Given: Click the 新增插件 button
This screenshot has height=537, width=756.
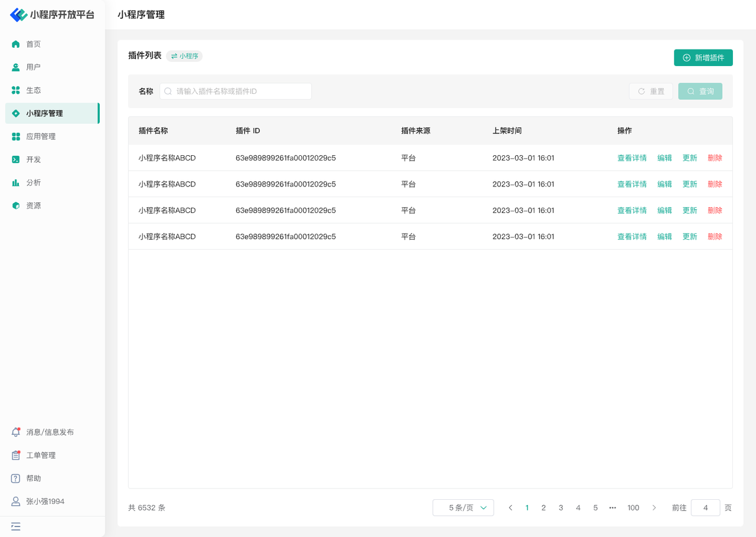Looking at the screenshot, I should coord(703,58).
